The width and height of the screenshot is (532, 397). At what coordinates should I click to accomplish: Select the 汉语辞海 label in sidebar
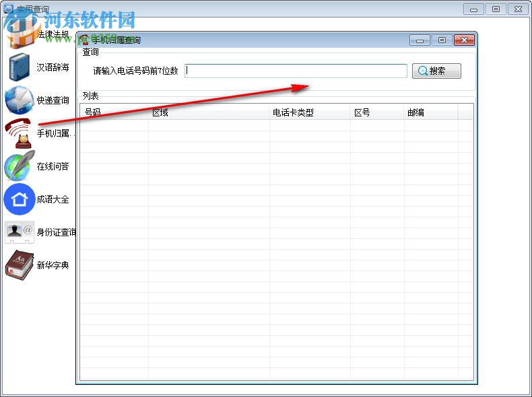pyautogui.click(x=53, y=67)
